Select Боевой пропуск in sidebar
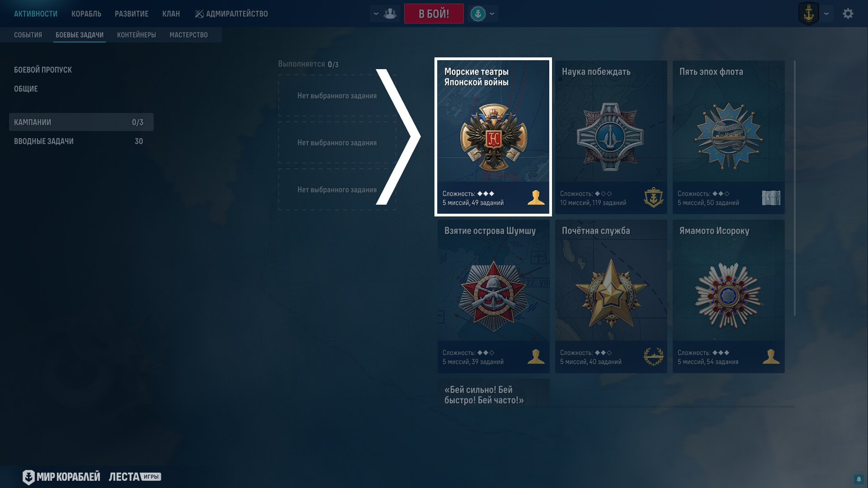 (43, 70)
